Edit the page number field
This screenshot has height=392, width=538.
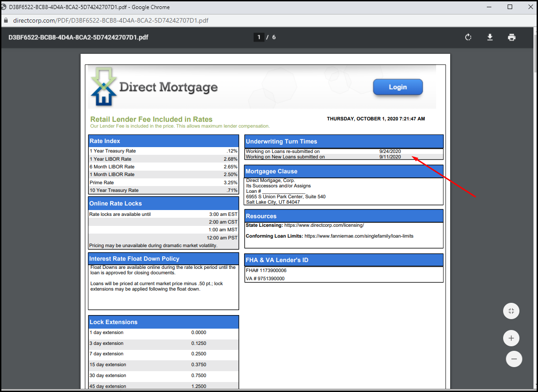point(259,37)
